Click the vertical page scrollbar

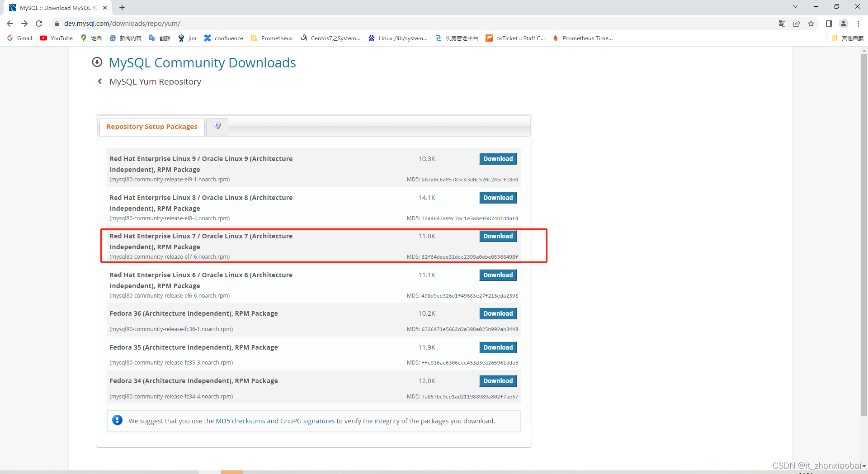(864, 235)
